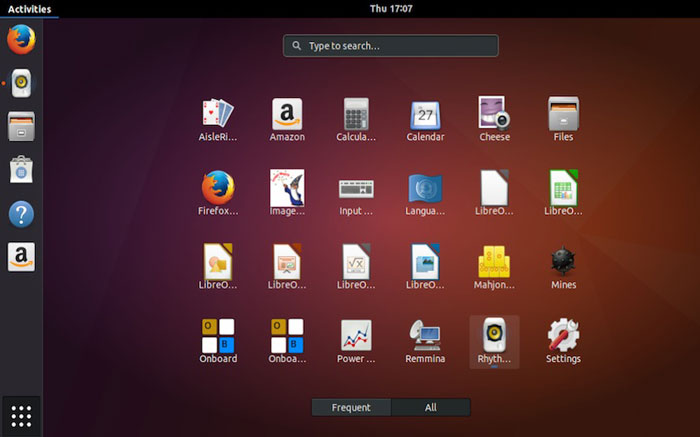The width and height of the screenshot is (700, 437).
Task: Launch Amazon from the app grid
Action: 287,120
